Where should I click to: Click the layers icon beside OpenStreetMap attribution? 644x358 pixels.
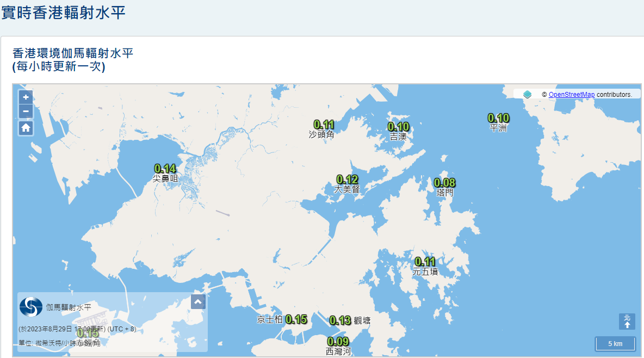pyautogui.click(x=527, y=95)
